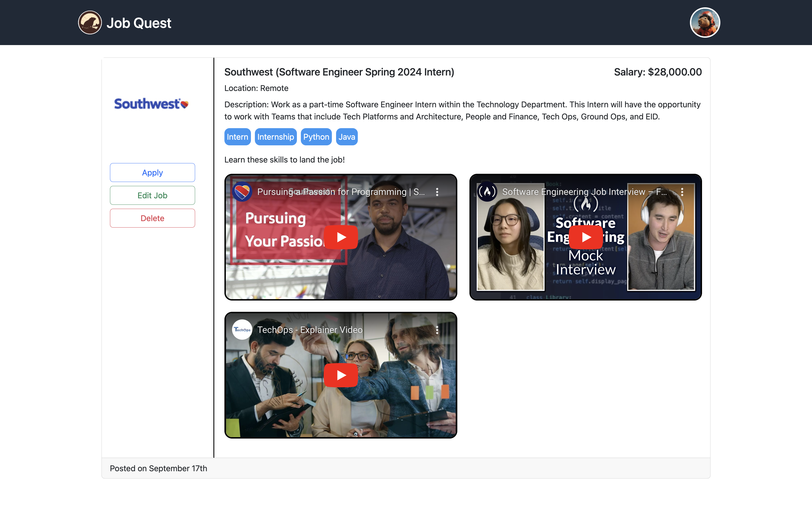This screenshot has height=507, width=812.
Task: Click the freeCodeCamp channel icon on second video
Action: [487, 192]
